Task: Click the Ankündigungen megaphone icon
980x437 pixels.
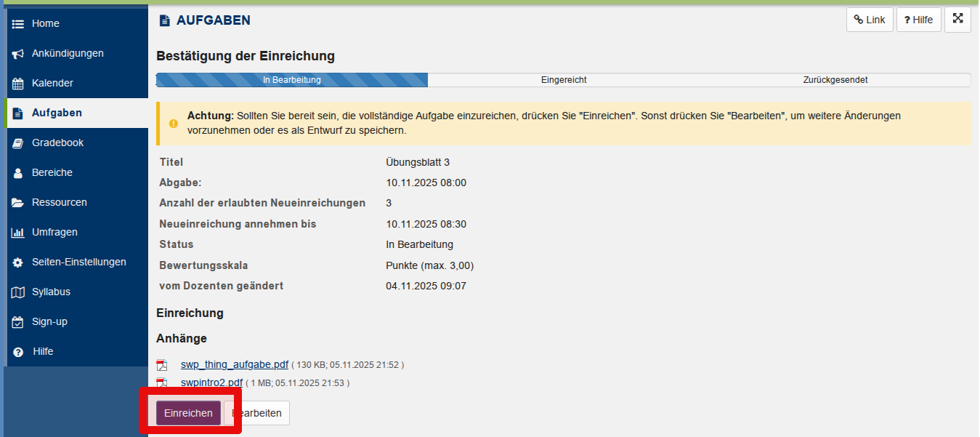Action: coord(18,54)
